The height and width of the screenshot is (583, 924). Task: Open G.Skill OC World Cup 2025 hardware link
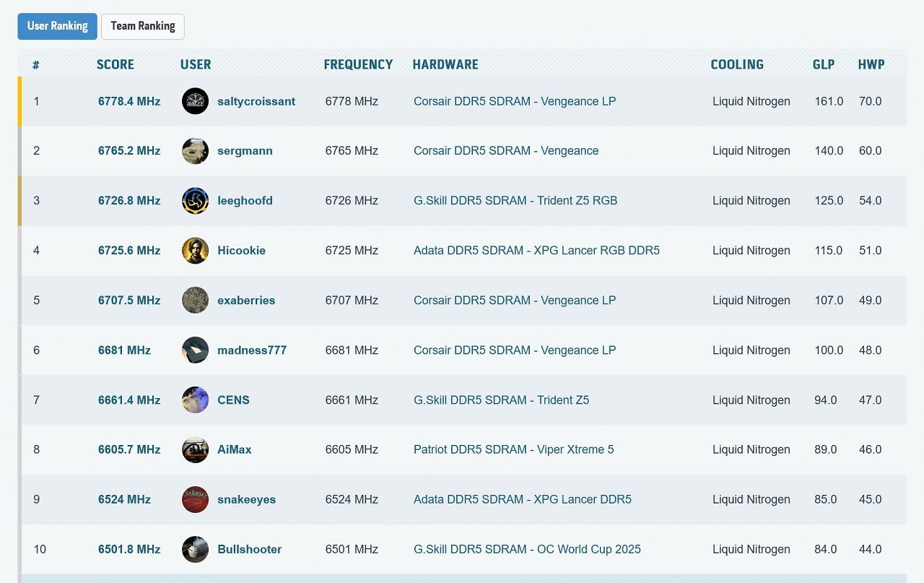527,549
